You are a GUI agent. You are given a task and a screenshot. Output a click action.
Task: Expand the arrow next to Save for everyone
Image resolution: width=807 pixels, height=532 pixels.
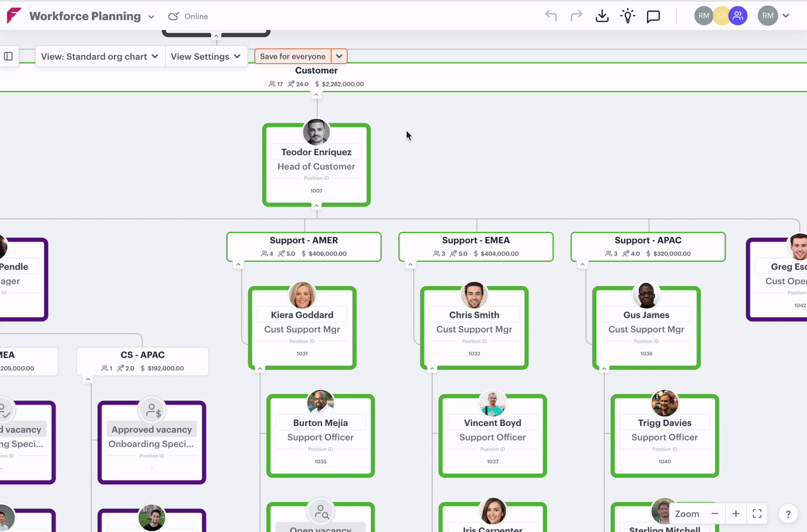[339, 56]
